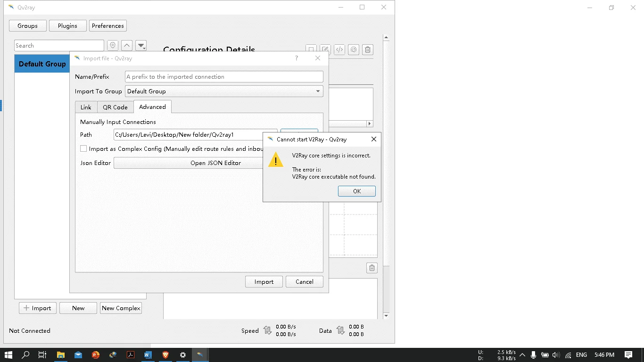Image resolution: width=644 pixels, height=362 pixels.
Task: Open Task View on the taskbar
Action: [42, 355]
